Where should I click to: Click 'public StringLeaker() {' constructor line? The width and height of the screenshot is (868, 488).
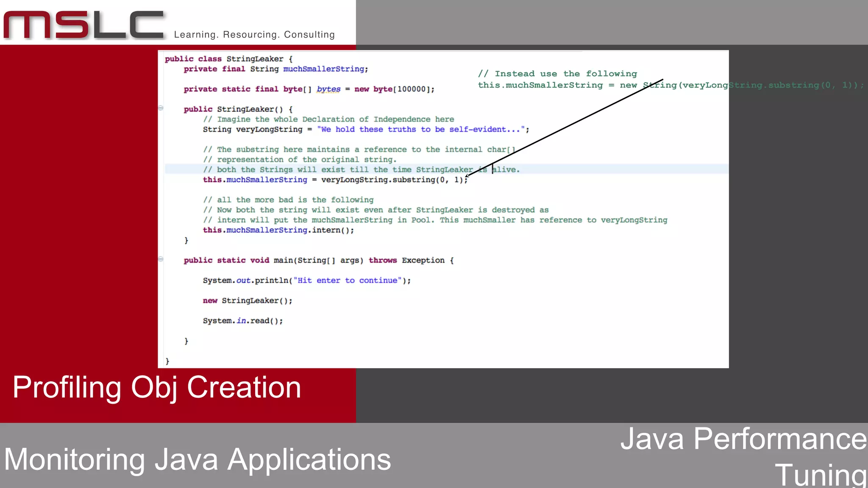(x=238, y=109)
